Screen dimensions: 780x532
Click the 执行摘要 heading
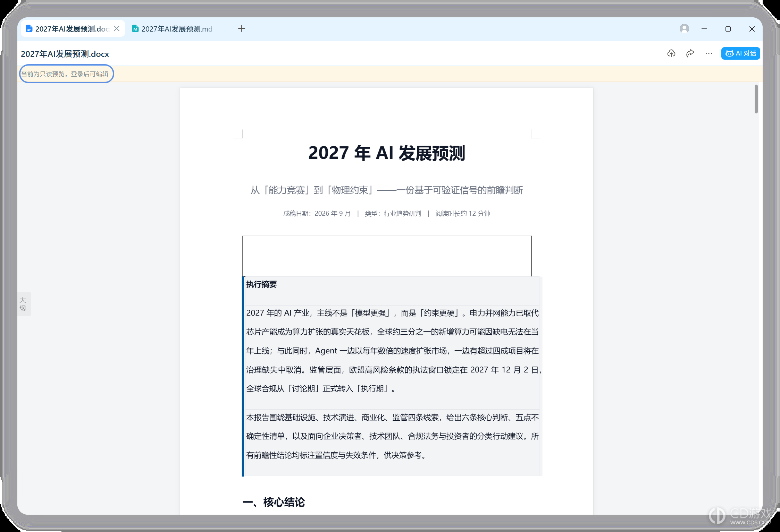tap(261, 284)
